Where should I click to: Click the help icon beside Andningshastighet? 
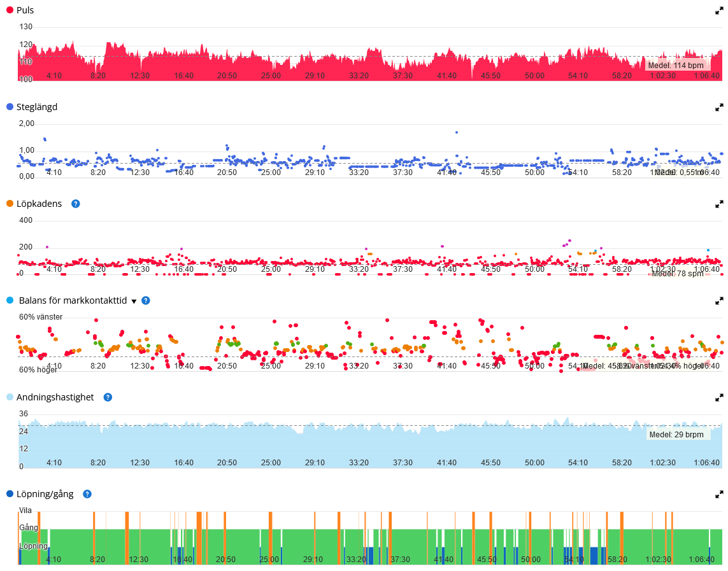[x=108, y=397]
